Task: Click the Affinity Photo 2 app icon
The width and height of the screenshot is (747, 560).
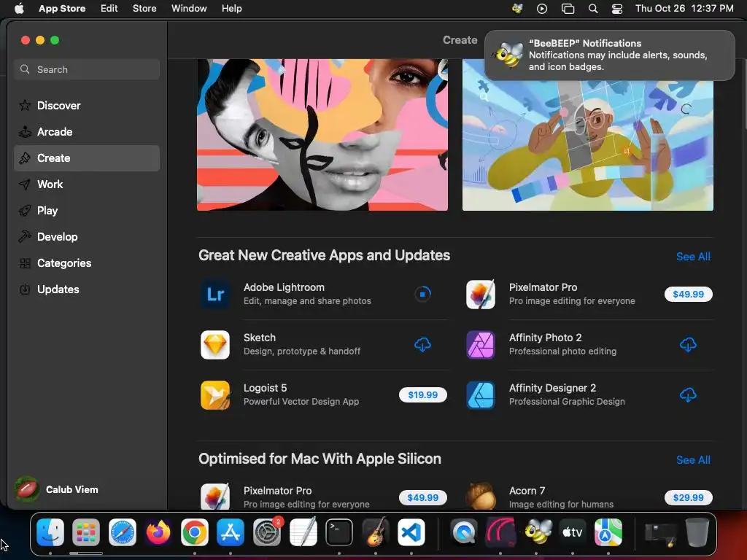Action: point(481,345)
